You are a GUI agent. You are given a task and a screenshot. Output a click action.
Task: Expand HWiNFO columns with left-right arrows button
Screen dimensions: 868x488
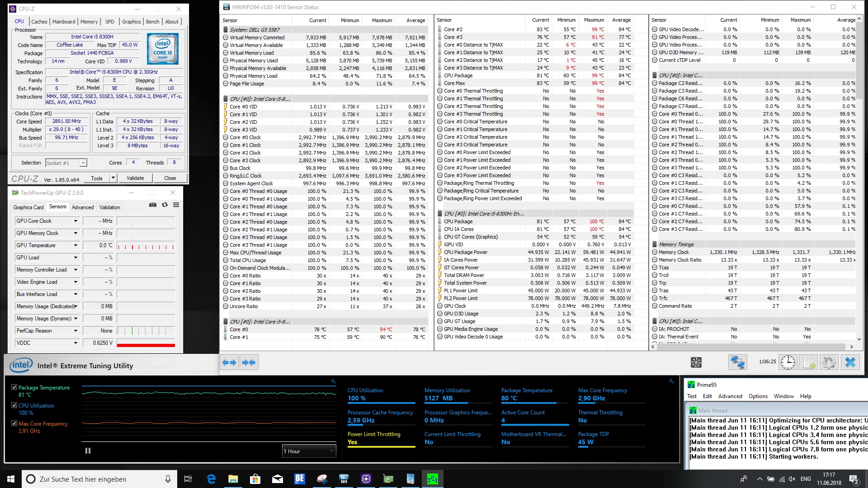tap(229, 362)
